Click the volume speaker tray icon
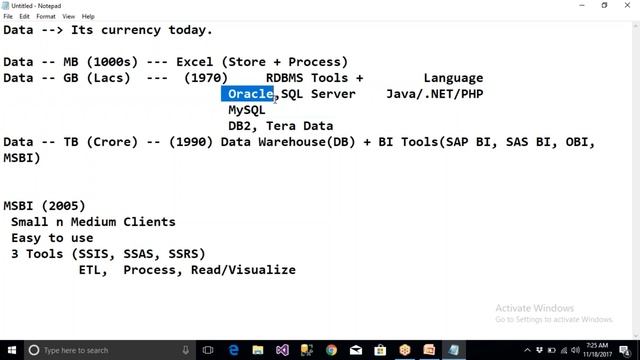 click(576, 350)
